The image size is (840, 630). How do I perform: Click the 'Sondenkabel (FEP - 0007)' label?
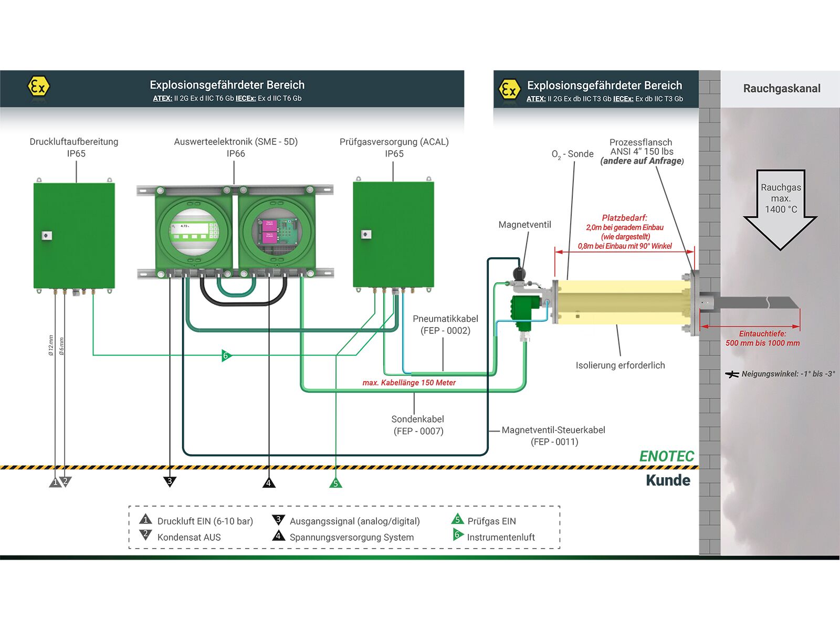coord(418,425)
